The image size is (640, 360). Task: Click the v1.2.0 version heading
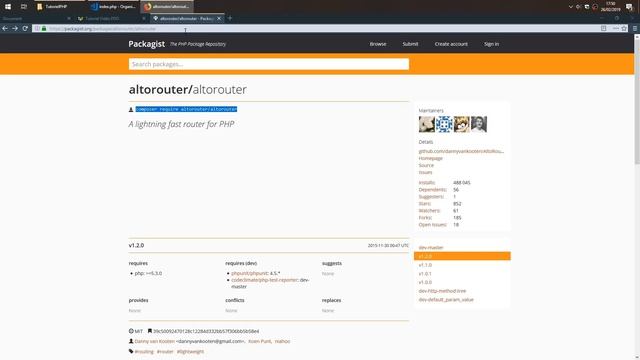(136, 245)
